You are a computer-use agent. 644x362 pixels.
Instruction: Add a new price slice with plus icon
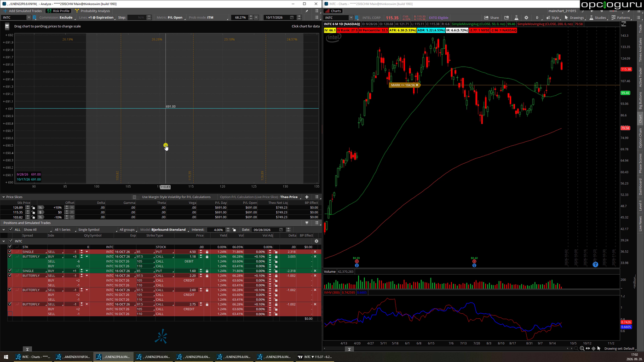[x=307, y=197]
